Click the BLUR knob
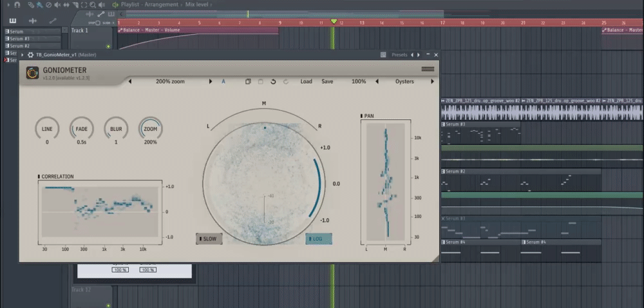644x308 pixels. tap(116, 128)
